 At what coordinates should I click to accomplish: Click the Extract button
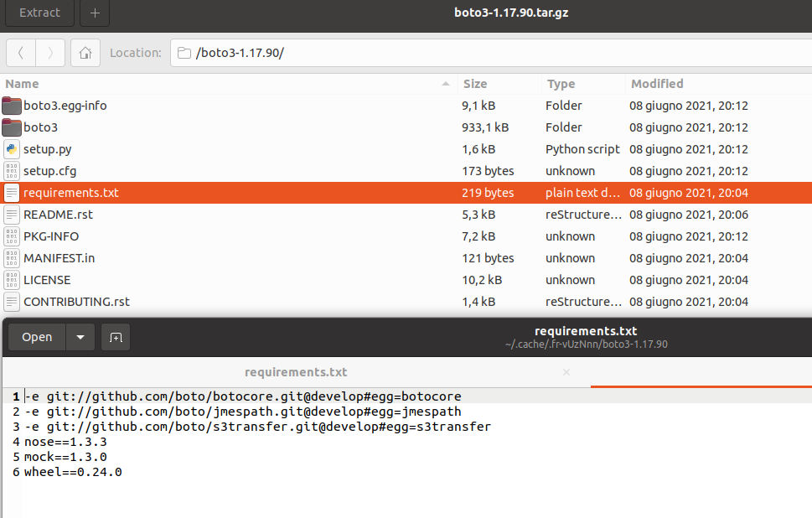(x=39, y=13)
